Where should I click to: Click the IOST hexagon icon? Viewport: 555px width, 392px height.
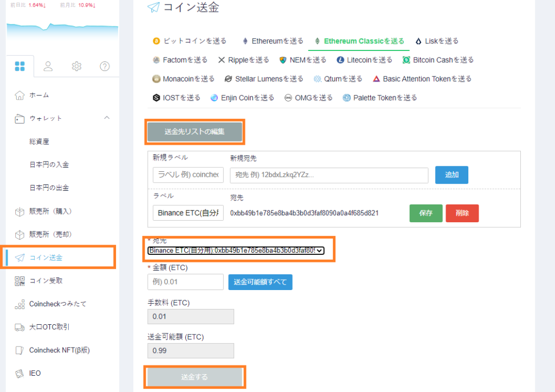[156, 98]
